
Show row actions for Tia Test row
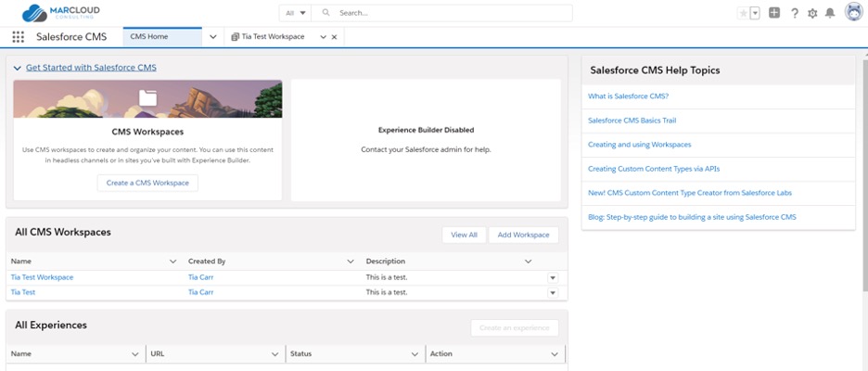[553, 293]
